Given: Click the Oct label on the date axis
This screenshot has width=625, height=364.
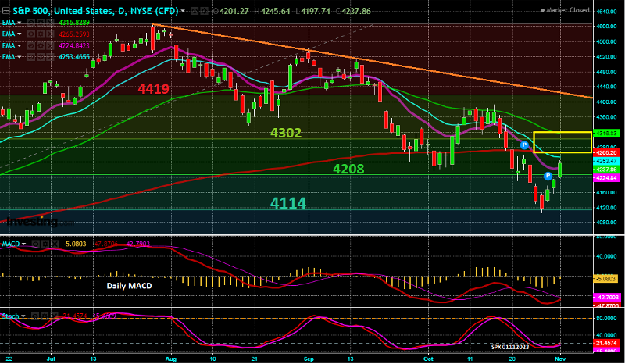Looking at the screenshot, I should [x=428, y=359].
